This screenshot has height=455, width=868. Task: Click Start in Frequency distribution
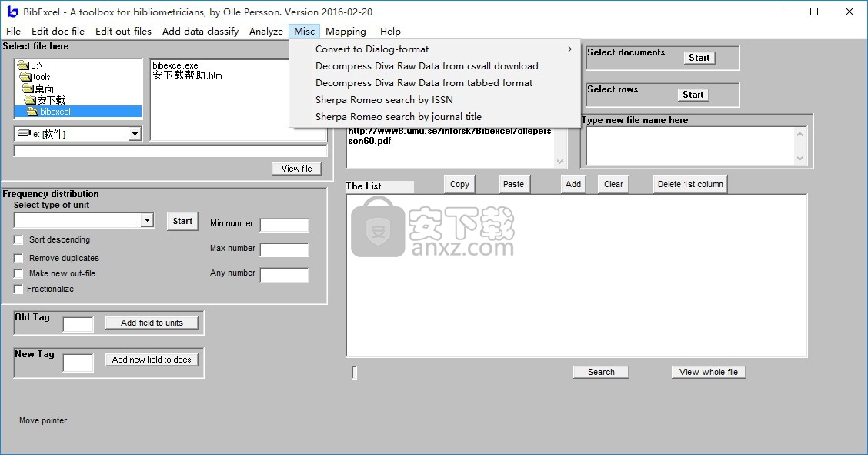click(182, 221)
